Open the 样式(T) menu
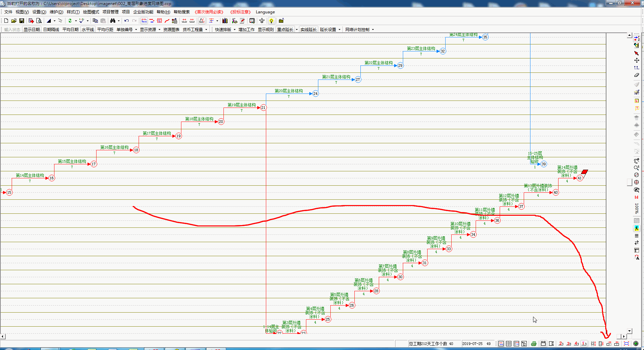The width and height of the screenshot is (644, 350). pyautogui.click(x=73, y=12)
